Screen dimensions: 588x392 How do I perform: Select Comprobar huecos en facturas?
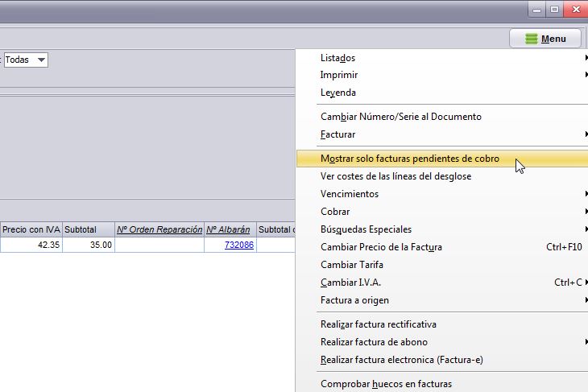pos(442,384)
